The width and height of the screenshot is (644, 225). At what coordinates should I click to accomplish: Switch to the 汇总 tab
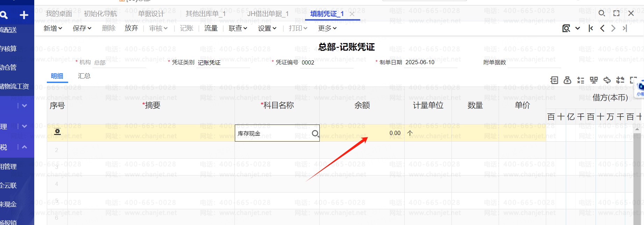click(84, 76)
